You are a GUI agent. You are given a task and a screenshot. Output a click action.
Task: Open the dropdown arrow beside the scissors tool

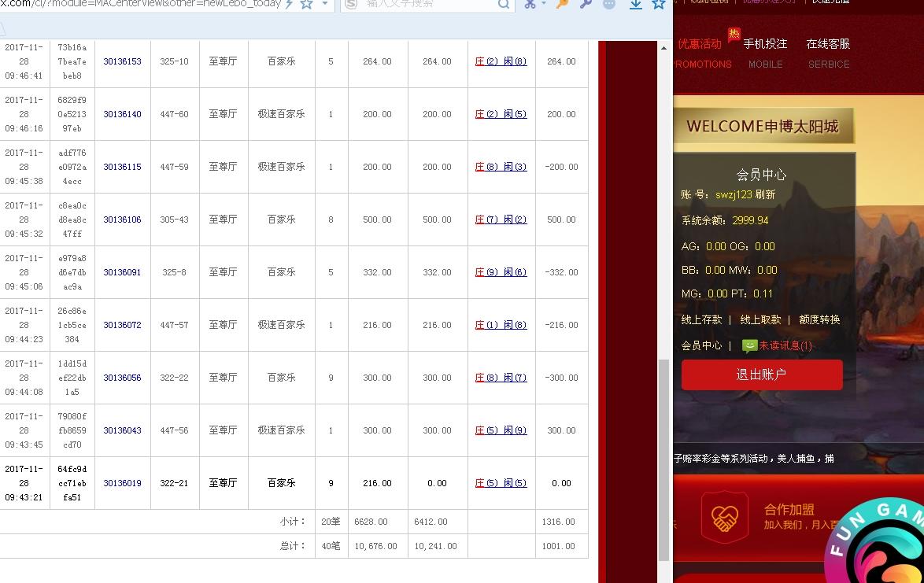pos(543,4)
